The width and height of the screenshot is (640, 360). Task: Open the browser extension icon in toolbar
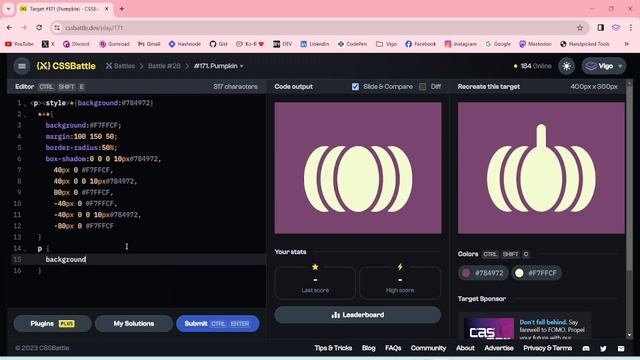click(x=616, y=28)
